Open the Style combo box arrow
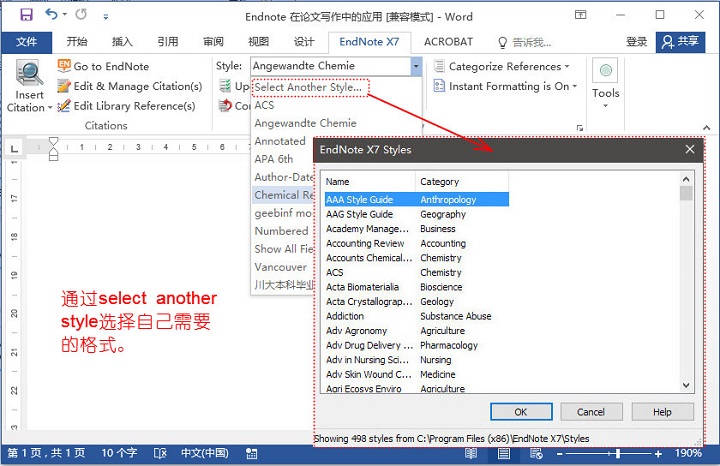Image resolution: width=720 pixels, height=466 pixels. (416, 66)
